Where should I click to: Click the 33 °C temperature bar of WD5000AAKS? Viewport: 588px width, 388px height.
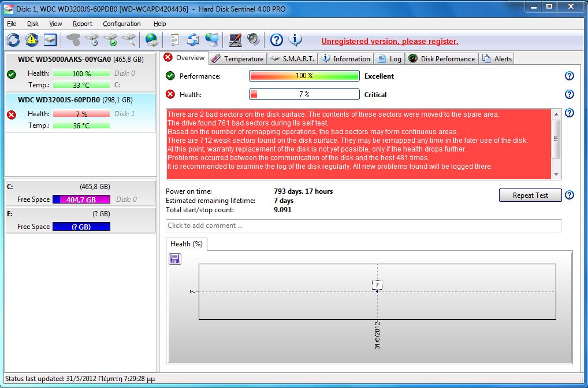point(81,85)
